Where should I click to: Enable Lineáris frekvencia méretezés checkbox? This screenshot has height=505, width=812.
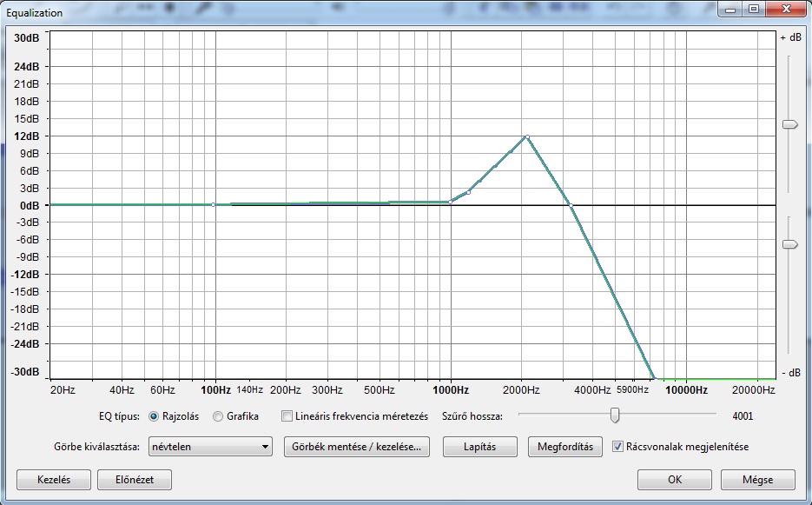pyautogui.click(x=287, y=416)
